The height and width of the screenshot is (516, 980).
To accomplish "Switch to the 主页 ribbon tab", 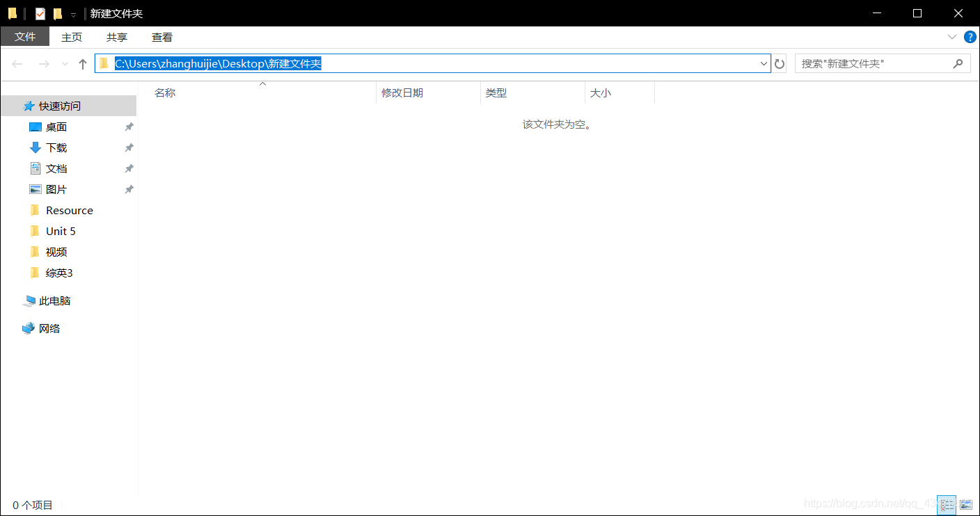I will pos(72,37).
